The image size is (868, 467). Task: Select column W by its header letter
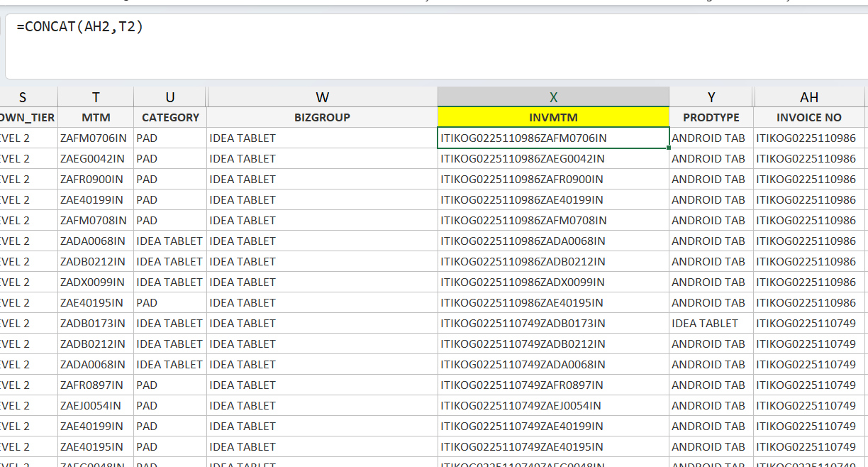[x=322, y=97]
